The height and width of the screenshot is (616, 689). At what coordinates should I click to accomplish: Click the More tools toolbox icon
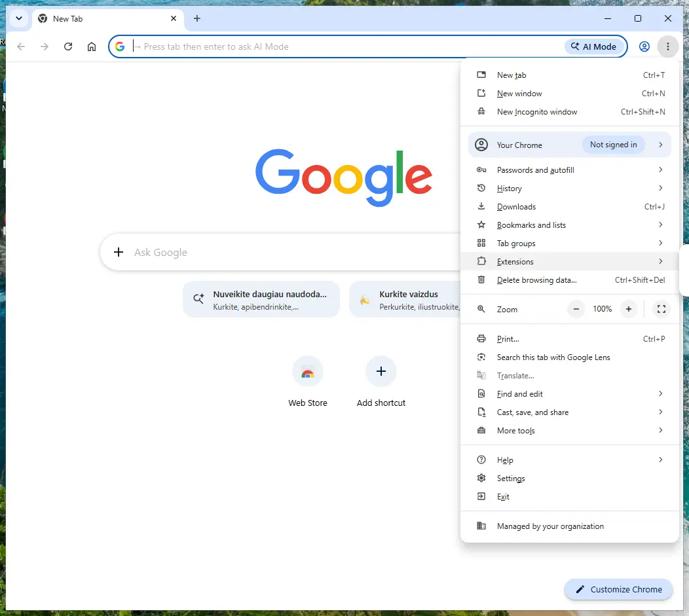[x=481, y=430]
